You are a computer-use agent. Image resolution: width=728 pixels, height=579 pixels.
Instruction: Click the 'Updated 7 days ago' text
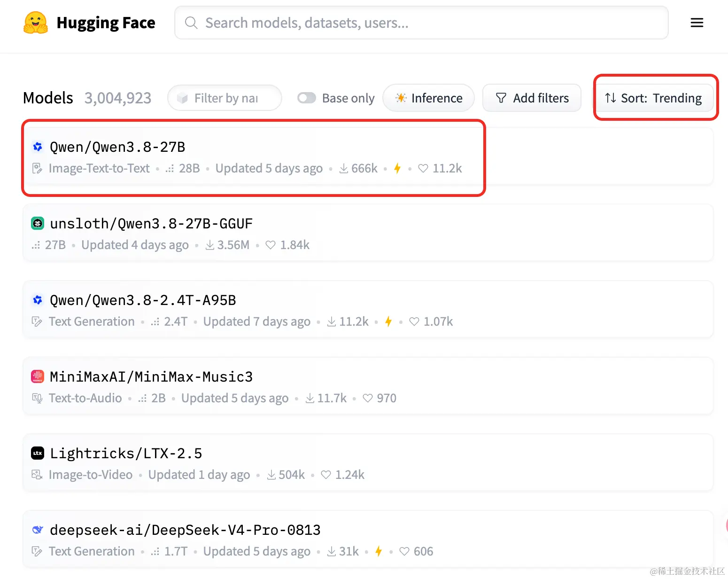pos(257,321)
